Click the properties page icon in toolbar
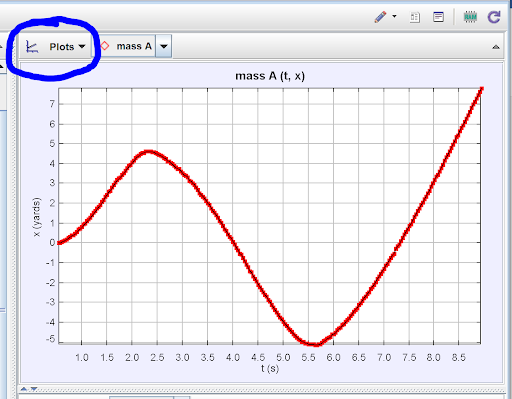Screen dimensions: 512x399 coord(415,17)
